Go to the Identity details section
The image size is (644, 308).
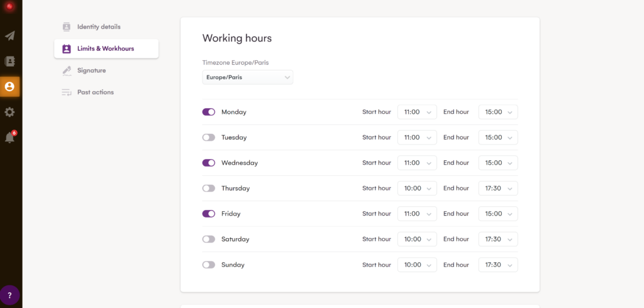tap(98, 27)
